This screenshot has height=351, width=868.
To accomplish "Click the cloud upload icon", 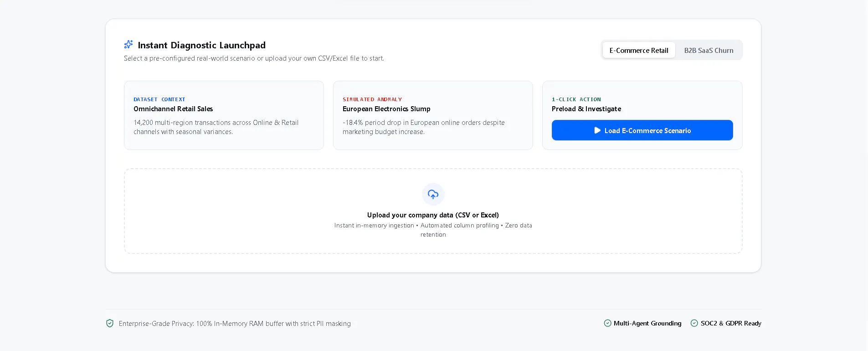I will (x=433, y=195).
